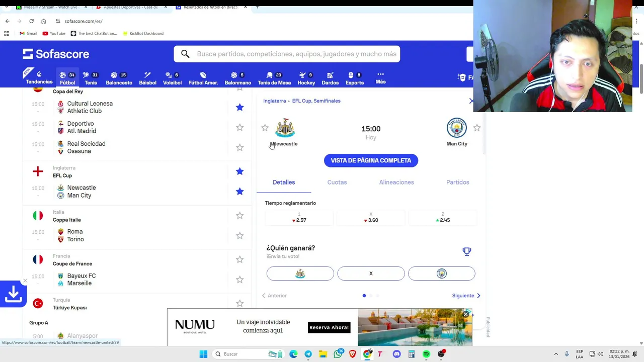
Task: Switch to the Cuotas tab
Action: coord(337,182)
